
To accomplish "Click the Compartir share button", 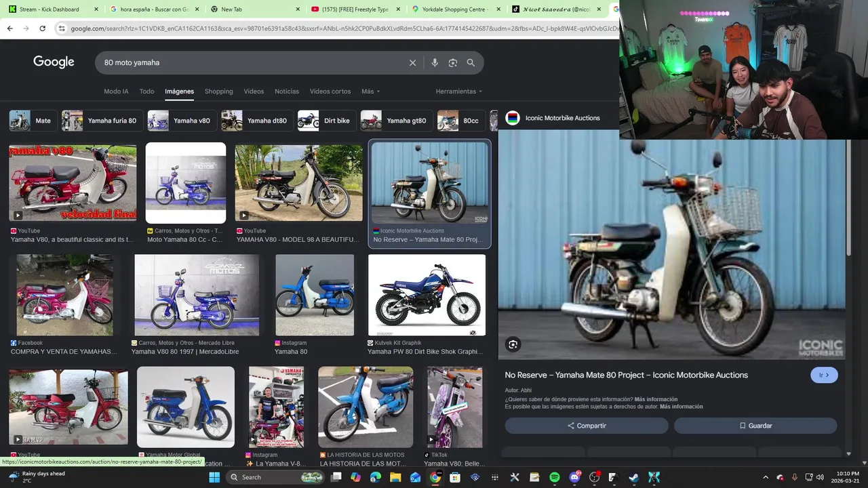I will pyautogui.click(x=587, y=426).
